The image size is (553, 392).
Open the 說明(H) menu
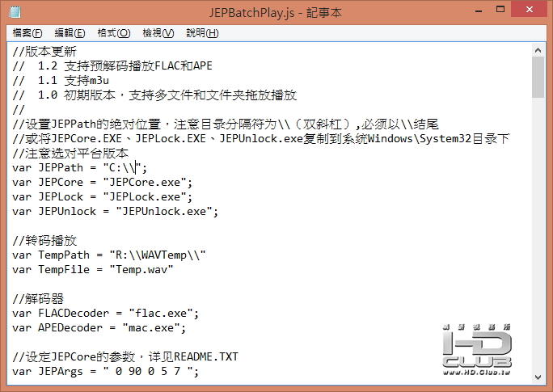[202, 33]
